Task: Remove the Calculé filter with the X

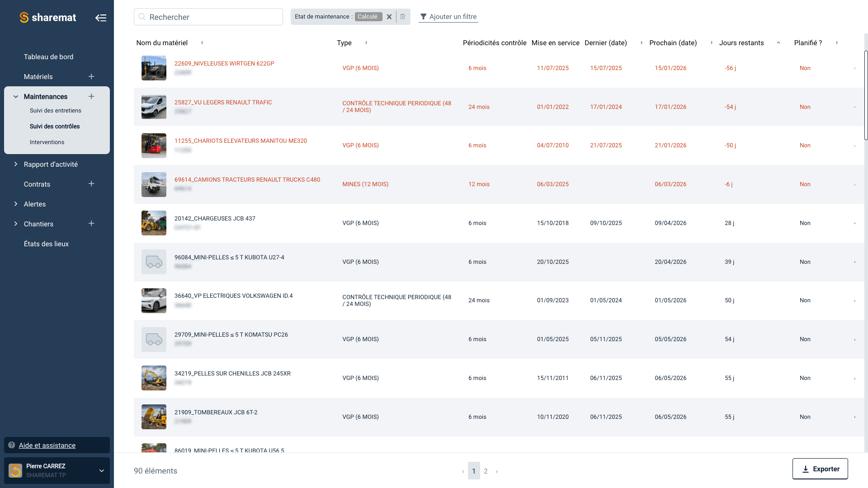Action: 389,16
